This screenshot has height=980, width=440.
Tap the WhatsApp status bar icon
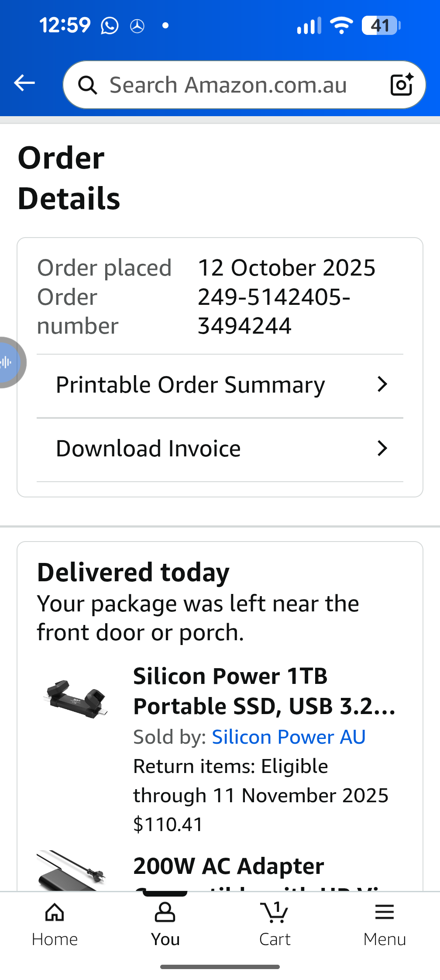(x=110, y=25)
